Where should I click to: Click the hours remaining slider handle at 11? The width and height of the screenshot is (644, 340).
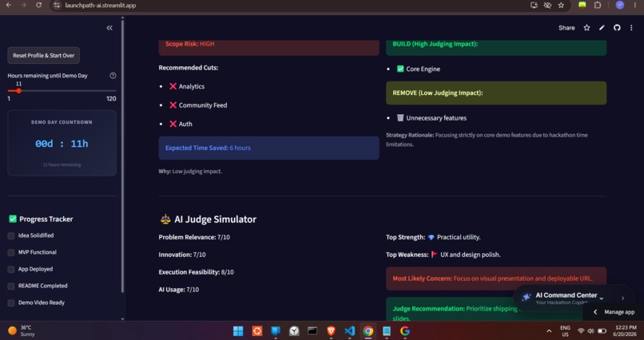coord(18,91)
